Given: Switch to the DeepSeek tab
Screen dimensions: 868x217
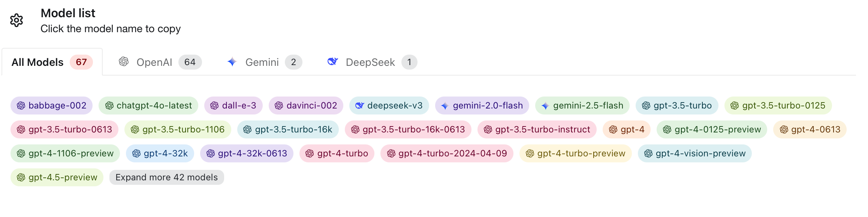Looking at the screenshot, I should pyautogui.click(x=370, y=62).
